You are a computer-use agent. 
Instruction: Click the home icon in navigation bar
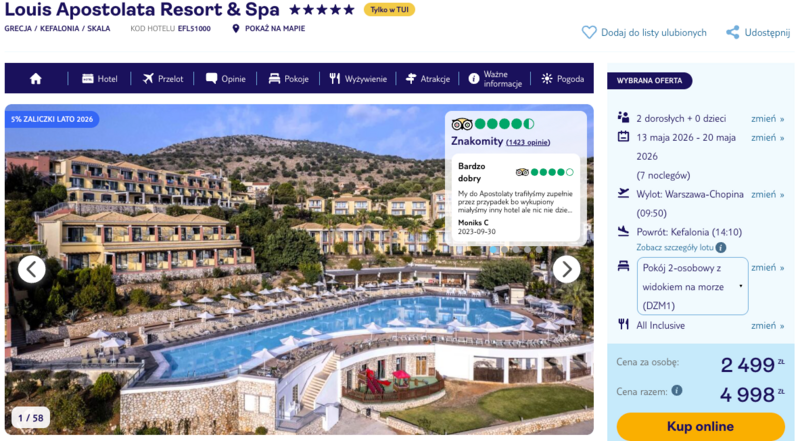(36, 79)
